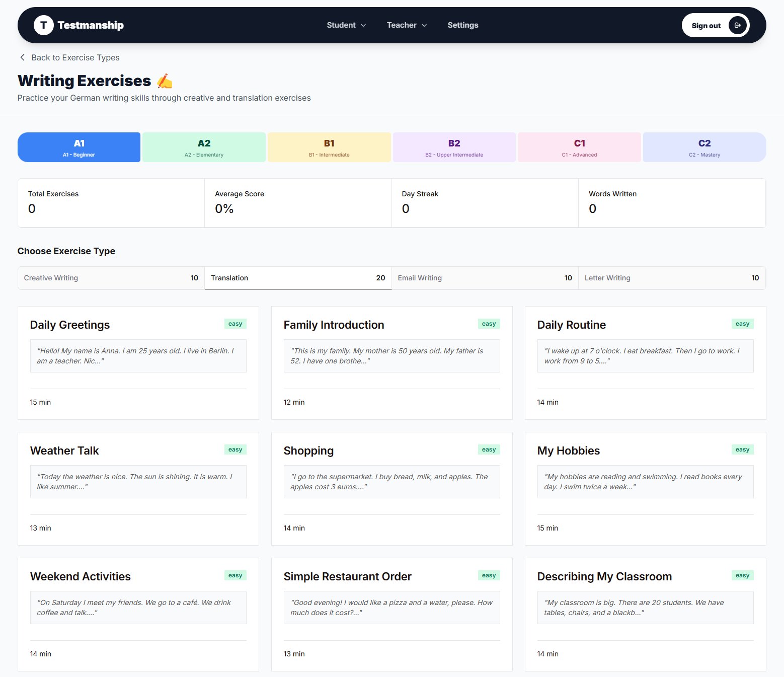Choose the B2 Upper Intermediate level
Viewport: 784px width, 677px height.
(x=454, y=147)
